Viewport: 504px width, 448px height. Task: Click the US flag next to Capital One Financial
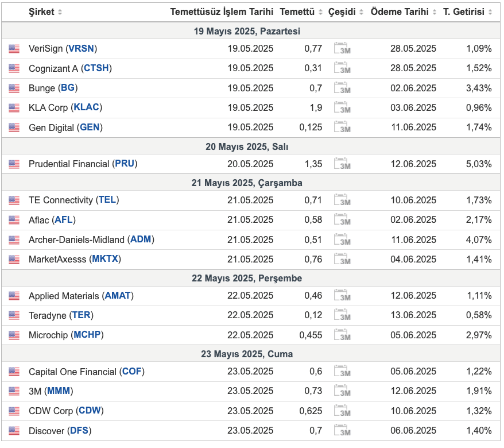tap(14, 372)
